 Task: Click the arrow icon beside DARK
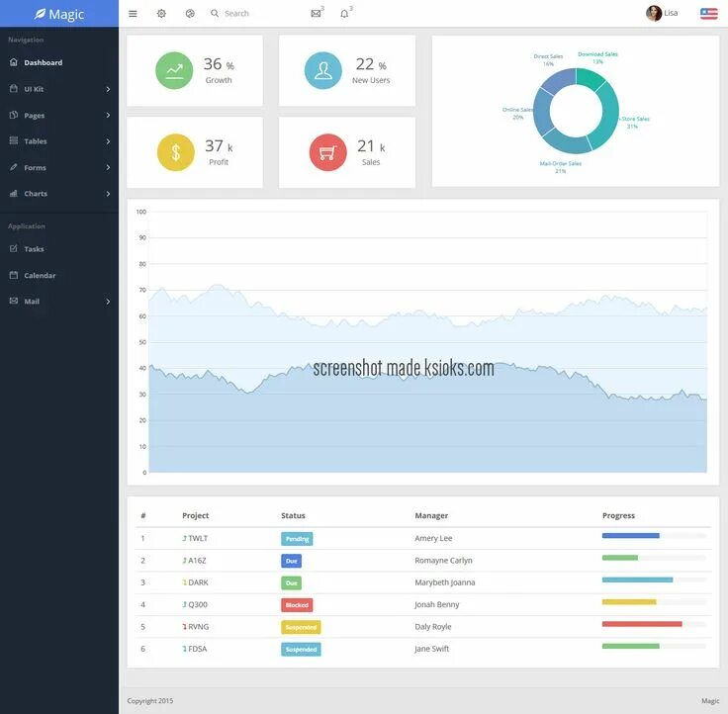(184, 582)
